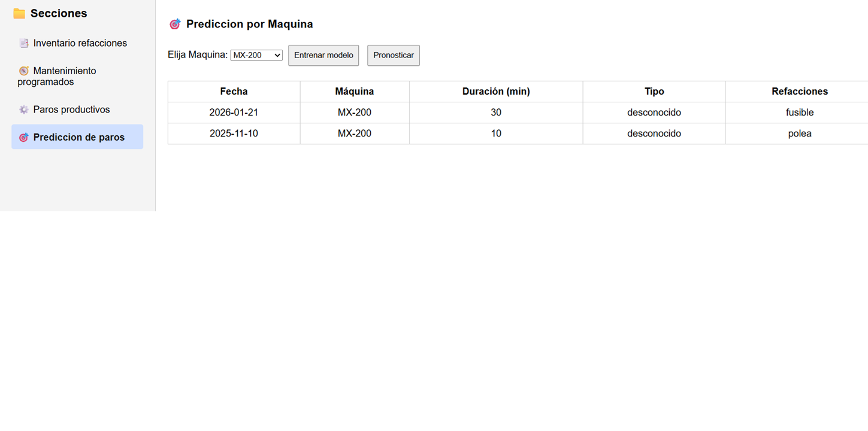The height and width of the screenshot is (431, 868).
Task: Click the dartboard icon beside Prediccion de paros
Action: (x=23, y=136)
